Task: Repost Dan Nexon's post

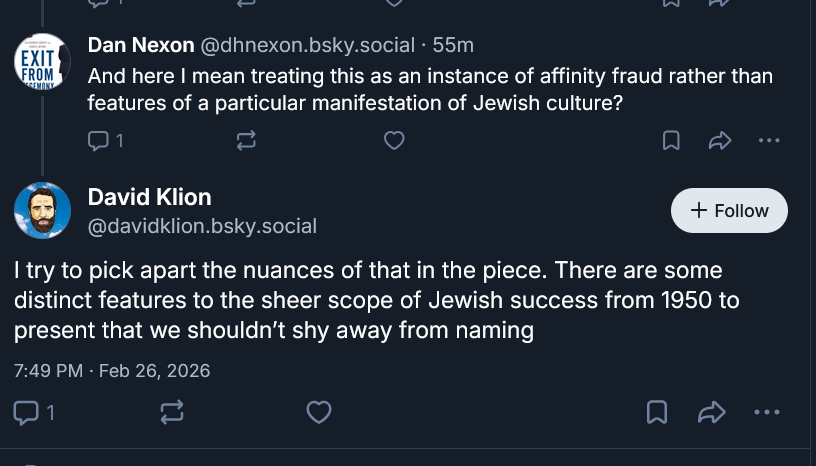Action: 246,141
